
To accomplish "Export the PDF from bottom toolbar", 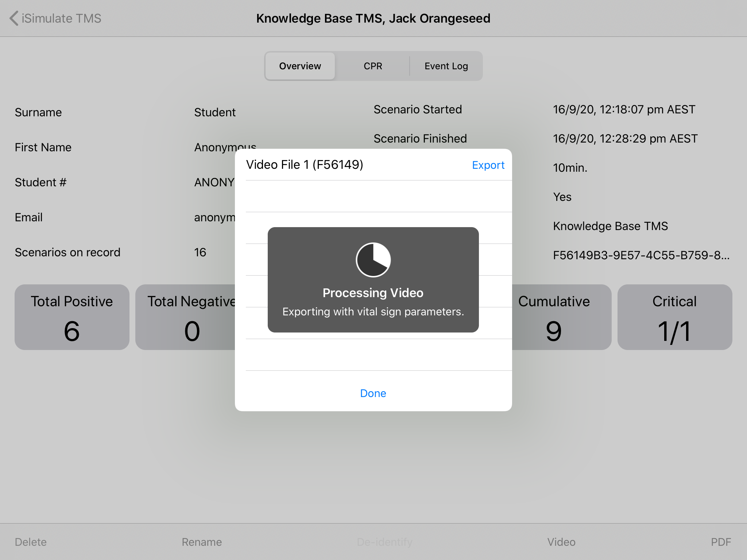I will click(721, 542).
